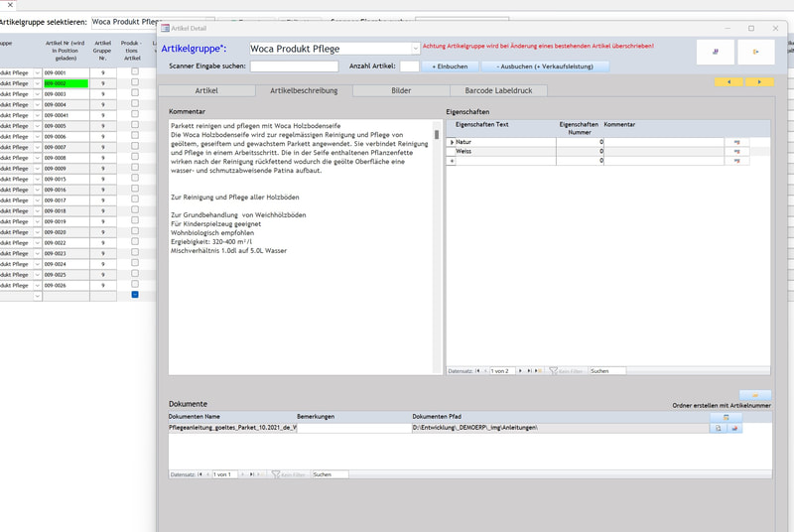Toggle Produktionsartikel checkbox for article 009-0026
This screenshot has height=532, width=794.
[x=135, y=285]
